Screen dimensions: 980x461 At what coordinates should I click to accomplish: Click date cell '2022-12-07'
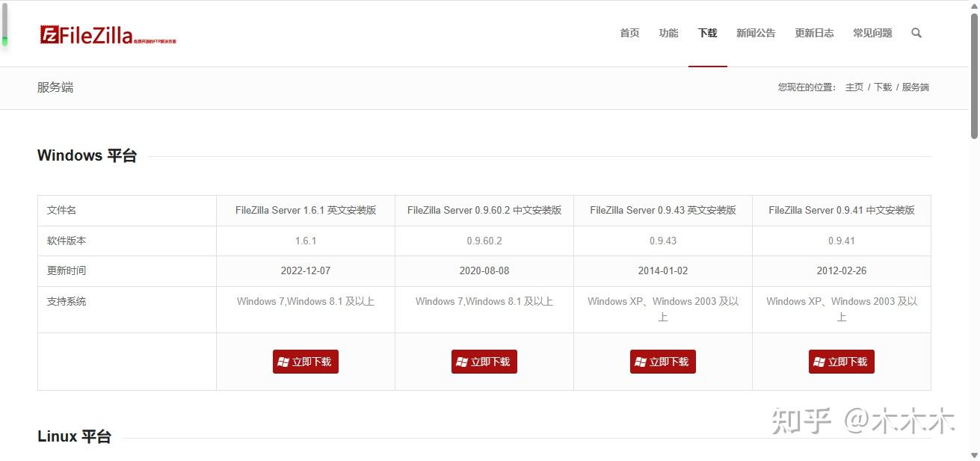(306, 270)
